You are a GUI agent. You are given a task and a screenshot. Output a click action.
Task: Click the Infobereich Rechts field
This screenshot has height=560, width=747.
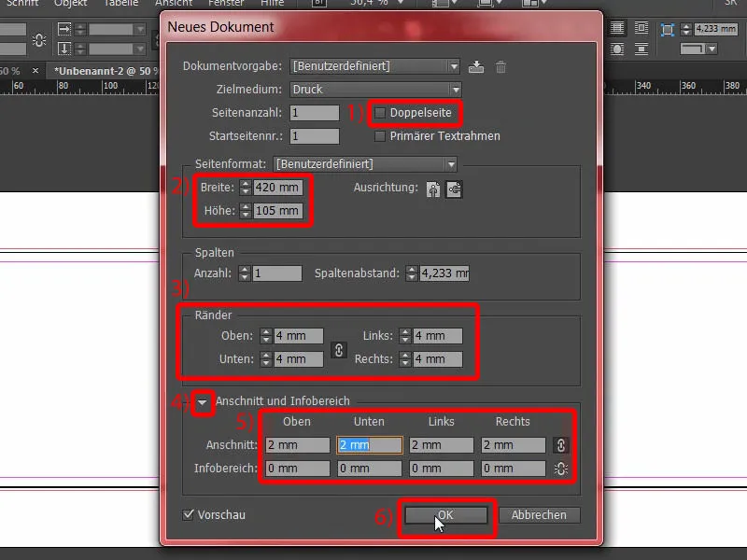514,469
